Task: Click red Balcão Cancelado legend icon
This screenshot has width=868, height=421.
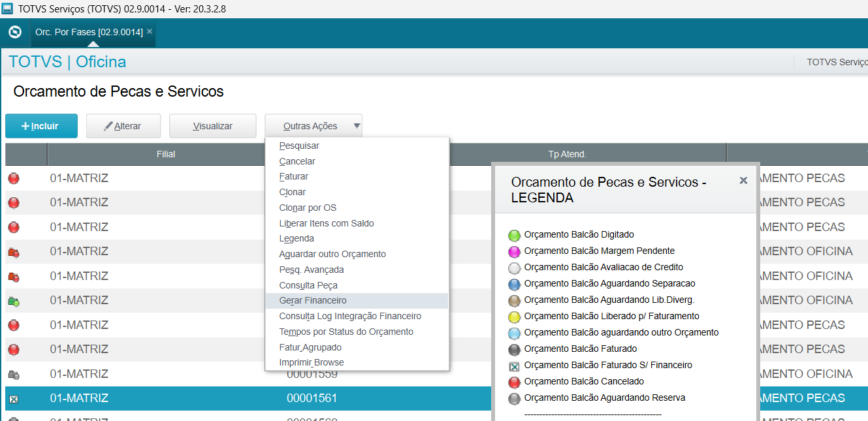Action: [514, 382]
